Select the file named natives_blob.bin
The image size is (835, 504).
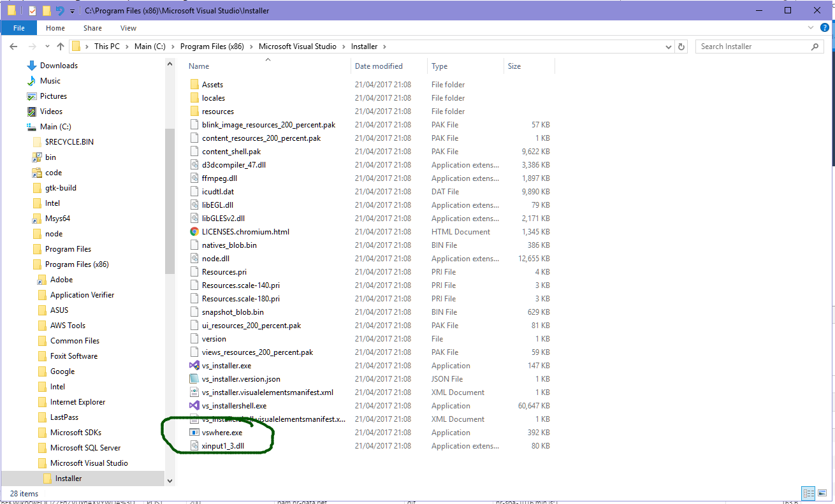[229, 245]
